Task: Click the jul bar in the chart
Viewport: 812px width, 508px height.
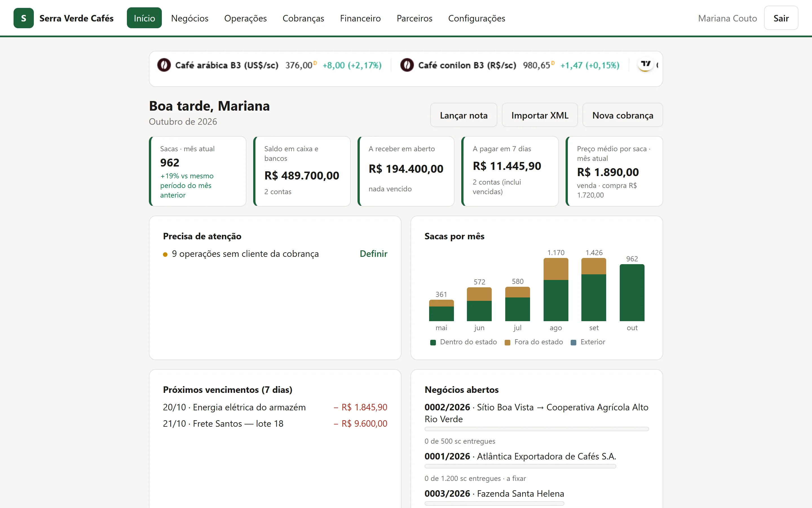Action: pos(517,304)
